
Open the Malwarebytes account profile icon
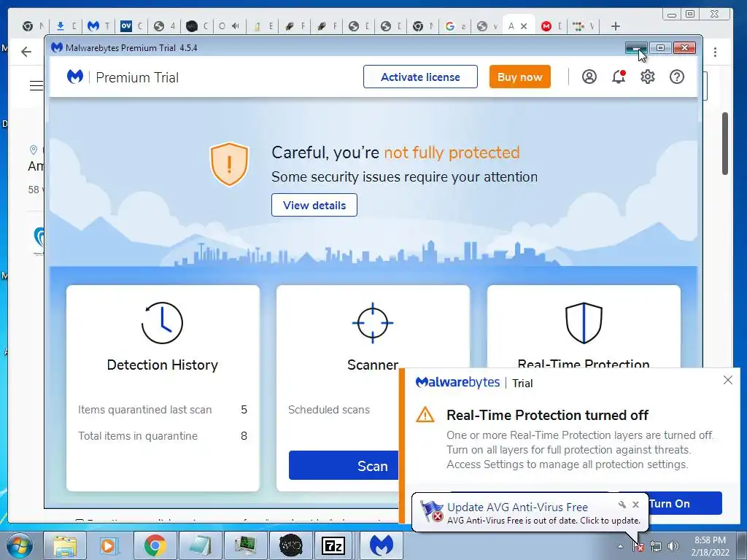(x=589, y=77)
